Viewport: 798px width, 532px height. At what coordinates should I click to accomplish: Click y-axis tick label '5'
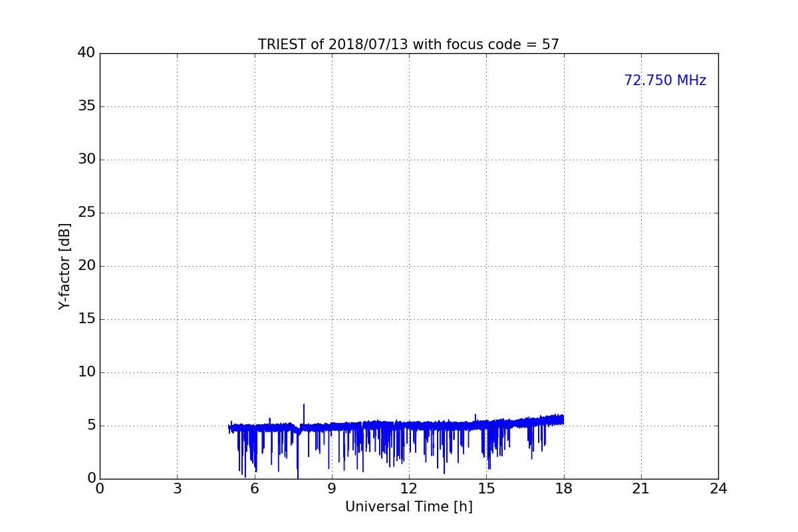pyautogui.click(x=91, y=426)
